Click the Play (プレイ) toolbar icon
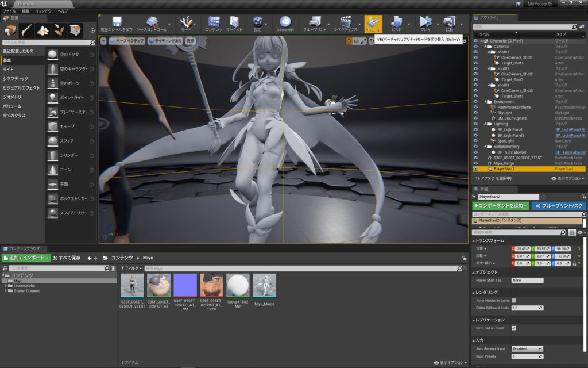This screenshot has width=588, height=368. [425, 22]
